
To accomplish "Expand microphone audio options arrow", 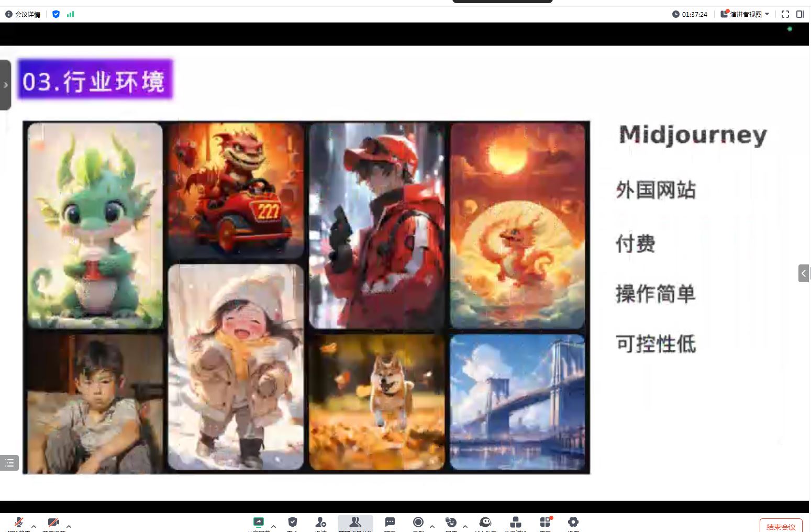I will (34, 526).
